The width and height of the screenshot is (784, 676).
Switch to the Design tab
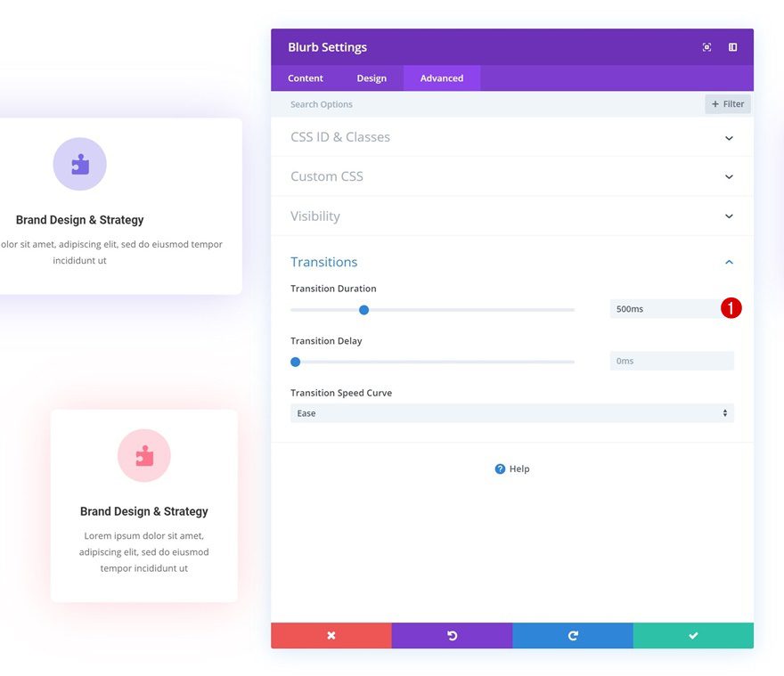point(372,78)
